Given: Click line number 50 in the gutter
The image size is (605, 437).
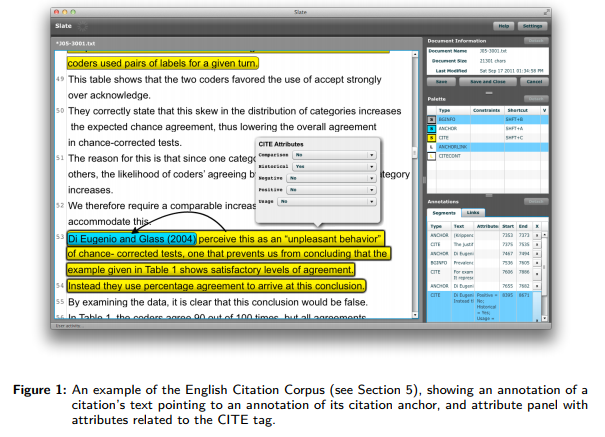Looking at the screenshot, I should click(60, 111).
